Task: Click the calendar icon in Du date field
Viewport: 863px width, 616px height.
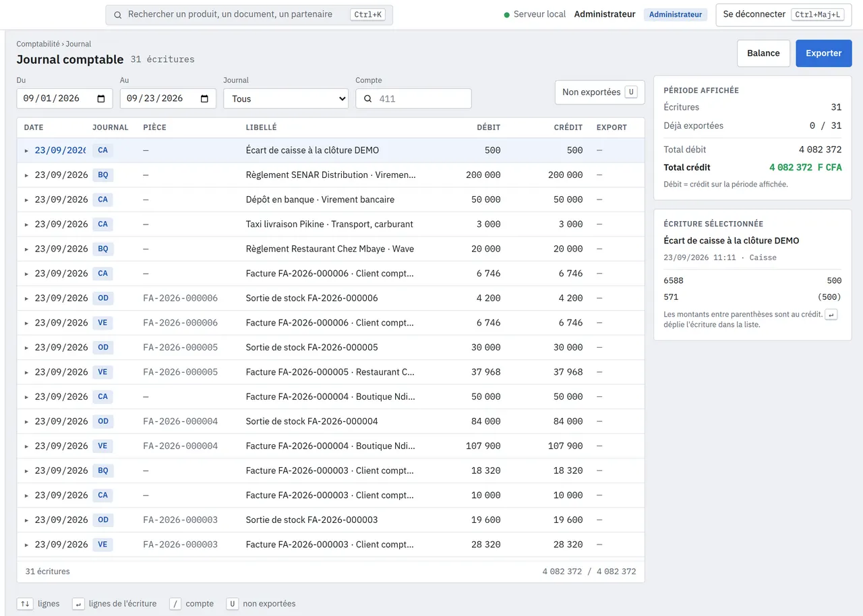Action: 101,98
